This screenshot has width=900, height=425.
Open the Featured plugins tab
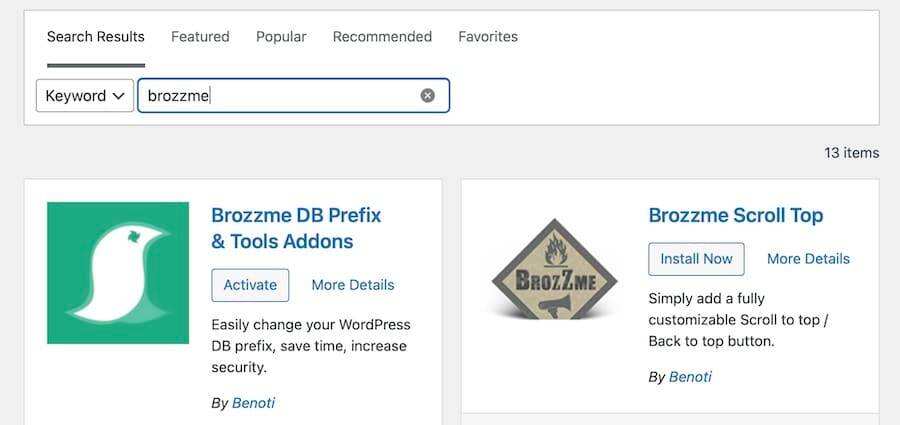(x=200, y=37)
